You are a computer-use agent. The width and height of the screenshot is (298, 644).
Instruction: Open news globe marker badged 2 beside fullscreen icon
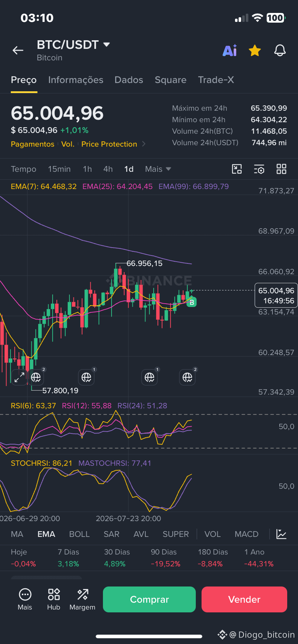pyautogui.click(x=36, y=377)
